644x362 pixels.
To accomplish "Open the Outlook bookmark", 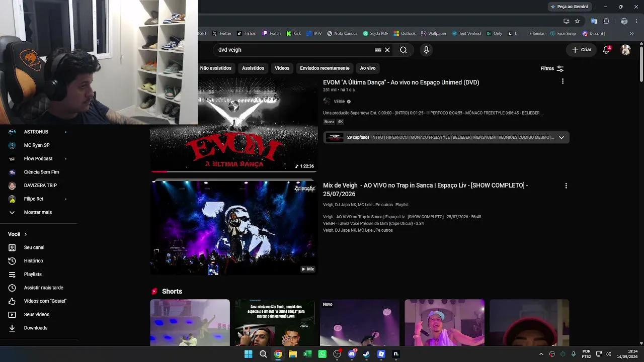I will click(x=405, y=34).
